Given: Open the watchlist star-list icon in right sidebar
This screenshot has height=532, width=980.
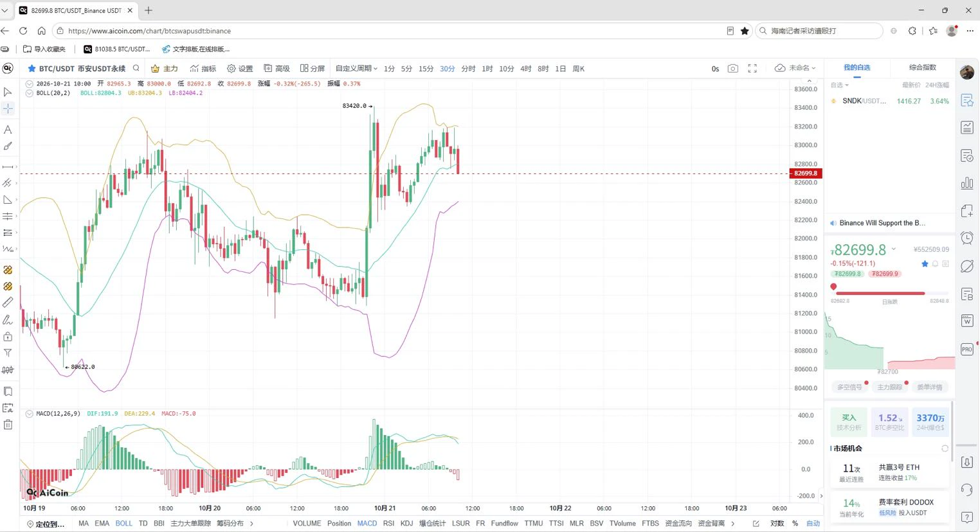Looking at the screenshot, I should point(966,100).
